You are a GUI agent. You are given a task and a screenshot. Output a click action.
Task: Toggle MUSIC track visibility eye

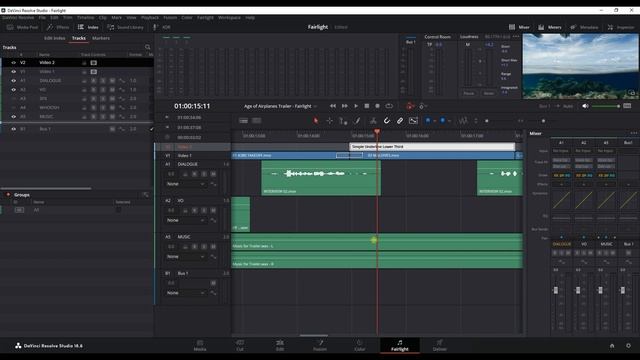pos(13,117)
